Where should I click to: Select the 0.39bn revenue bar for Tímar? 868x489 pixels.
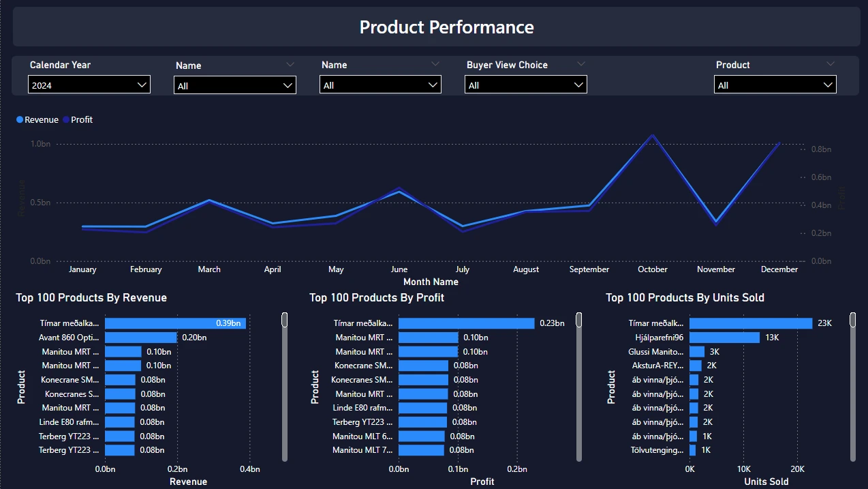pos(175,323)
